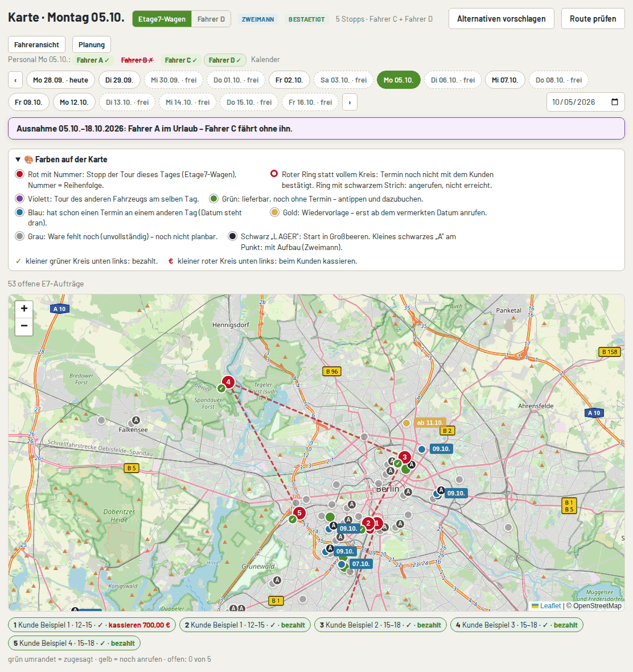Click route stop marker number 3
Image resolution: width=633 pixels, height=672 pixels.
coord(405,457)
